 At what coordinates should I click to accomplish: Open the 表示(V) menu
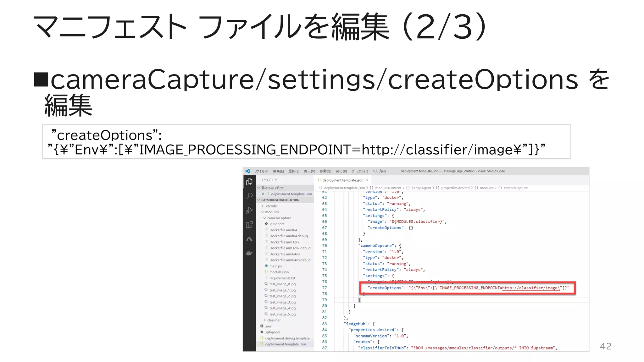(309, 171)
